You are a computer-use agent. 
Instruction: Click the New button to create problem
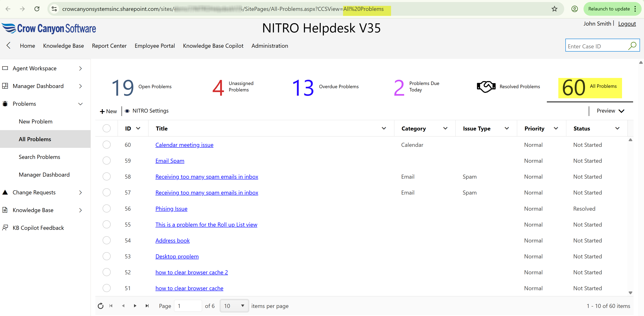click(108, 111)
